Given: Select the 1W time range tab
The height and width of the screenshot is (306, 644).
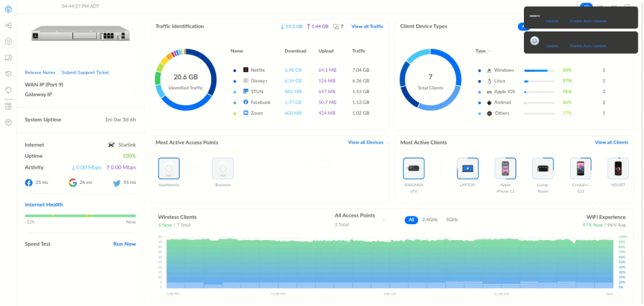Looking at the screenshot, I should click(x=599, y=6).
